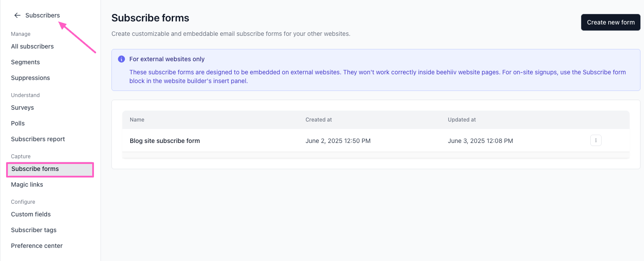Click the info icon in the blue notice
Image resolution: width=644 pixels, height=261 pixels.
coord(121,59)
